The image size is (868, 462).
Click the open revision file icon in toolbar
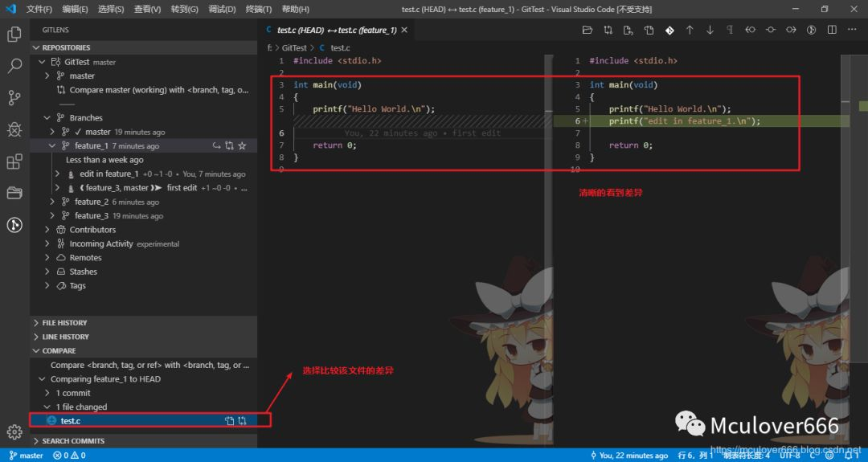pos(649,30)
